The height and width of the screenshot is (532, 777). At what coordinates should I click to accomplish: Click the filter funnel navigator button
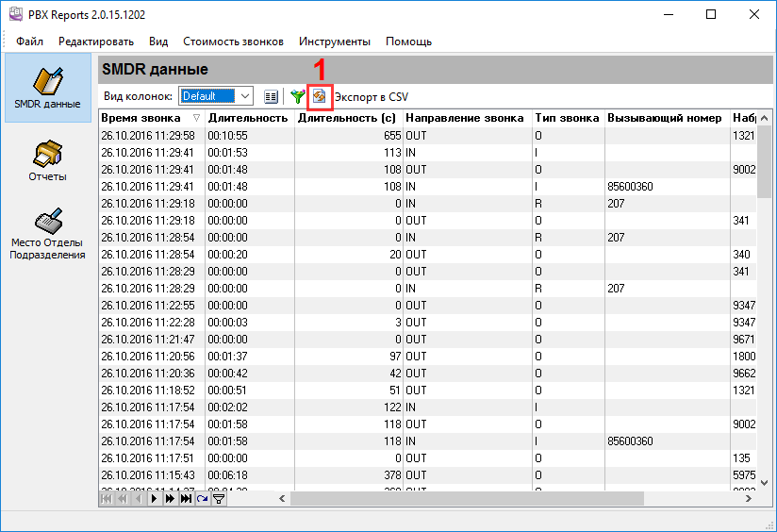click(x=219, y=499)
